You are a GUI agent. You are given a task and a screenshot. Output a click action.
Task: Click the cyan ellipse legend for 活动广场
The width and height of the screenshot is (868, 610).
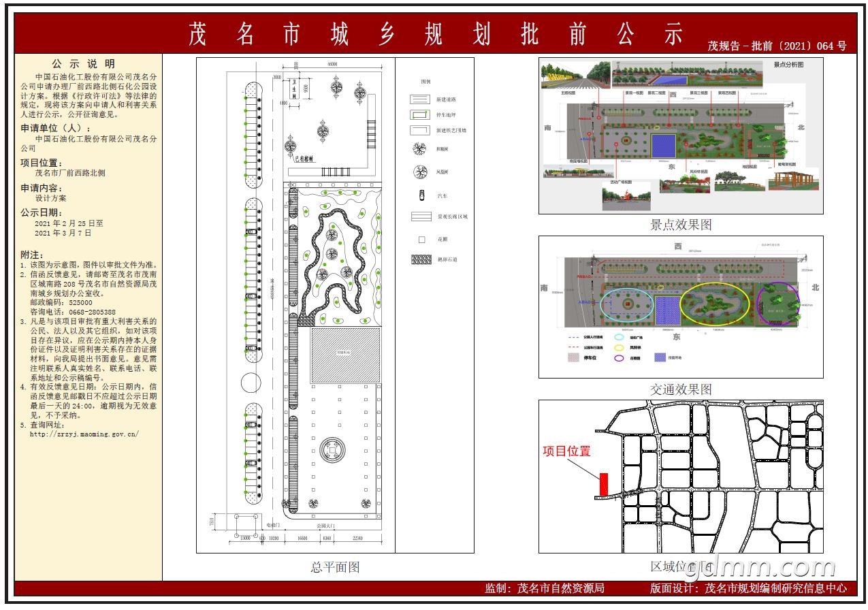click(x=620, y=336)
